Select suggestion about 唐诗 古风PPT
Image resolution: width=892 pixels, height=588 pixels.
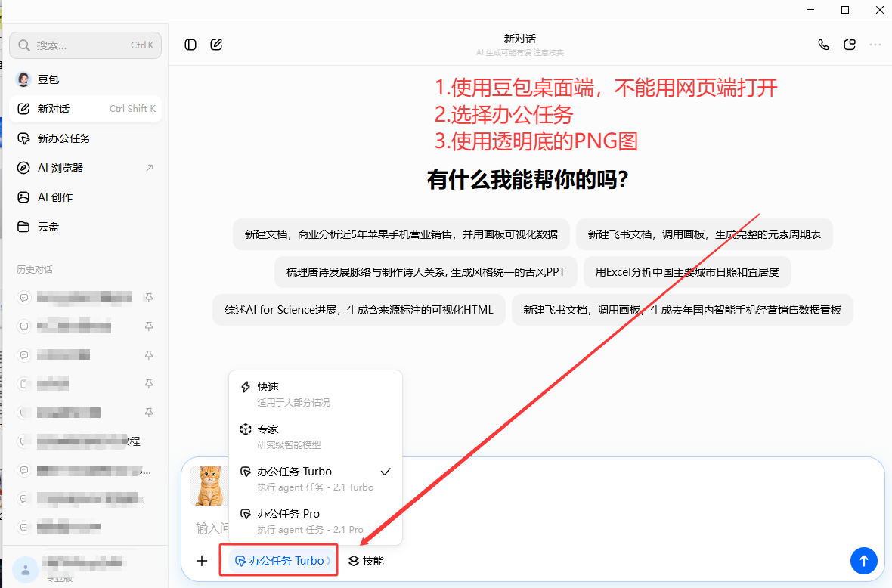tap(426, 272)
